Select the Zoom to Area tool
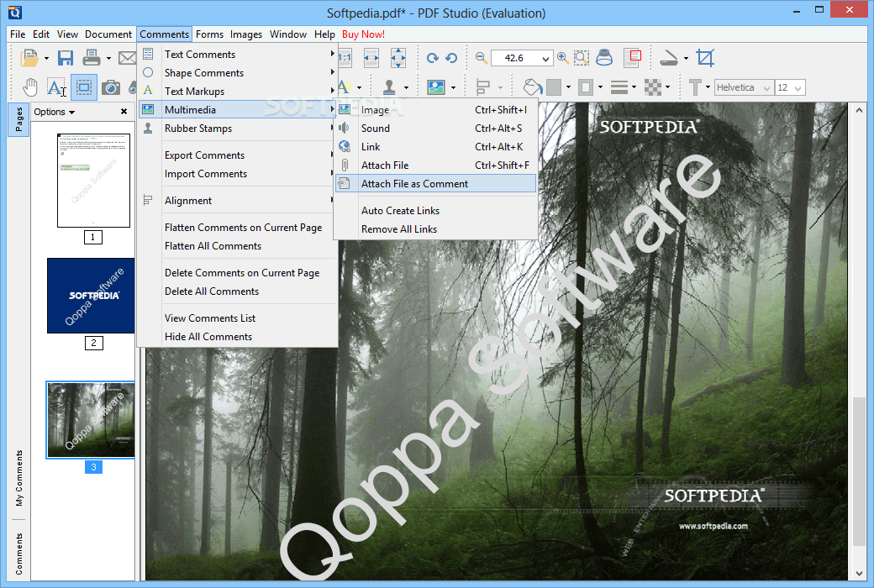The width and height of the screenshot is (874, 588). pos(582,58)
